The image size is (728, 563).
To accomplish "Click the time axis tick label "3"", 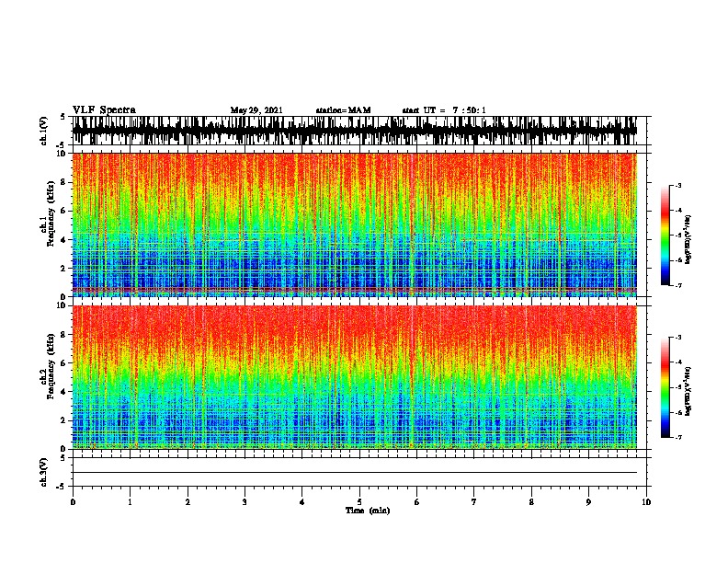I will (245, 502).
